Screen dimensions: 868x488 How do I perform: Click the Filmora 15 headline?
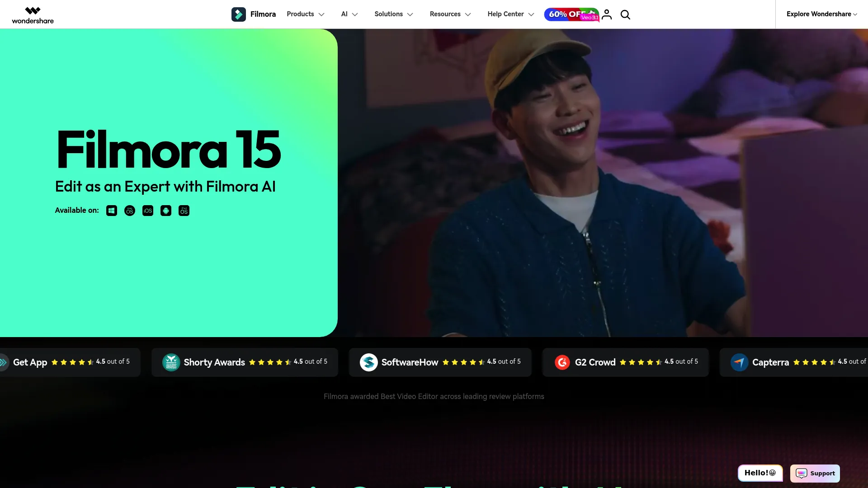pos(169,150)
